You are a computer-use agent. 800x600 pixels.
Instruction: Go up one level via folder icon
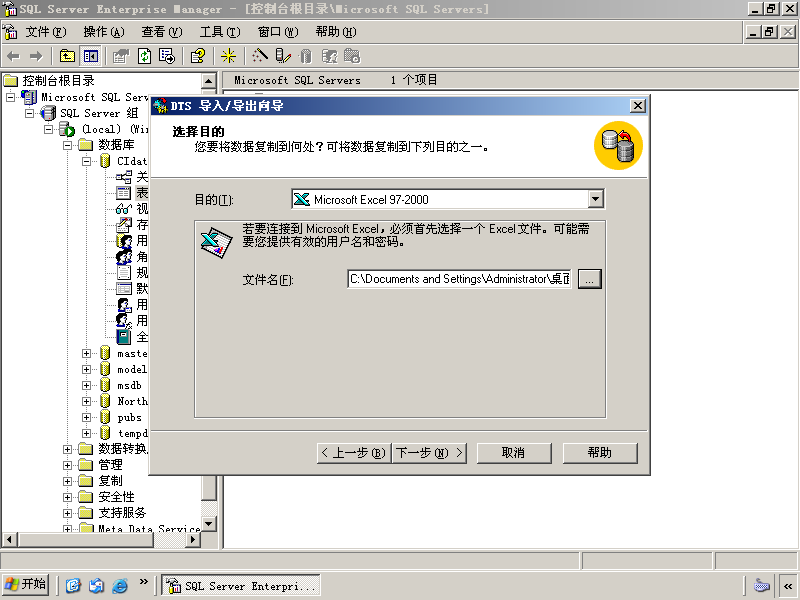[x=67, y=56]
